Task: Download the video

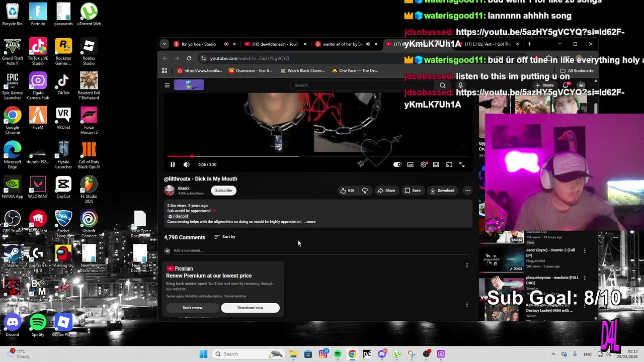Action: pos(442,191)
